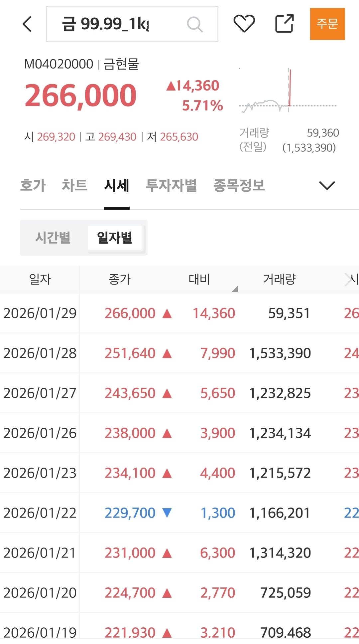
Task: Tap the blue down triangle on 2026/01/22
Action: coord(167,513)
